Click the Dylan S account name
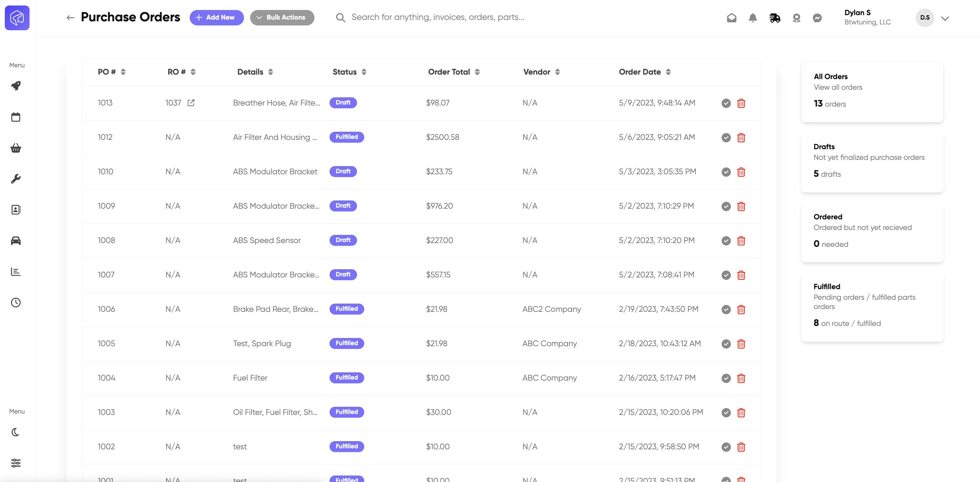 tap(857, 13)
